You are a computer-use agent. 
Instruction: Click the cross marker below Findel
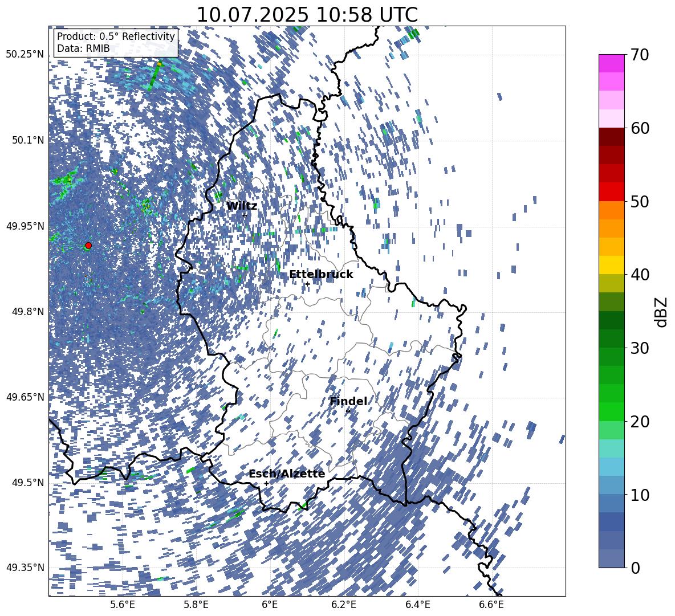pos(348,411)
